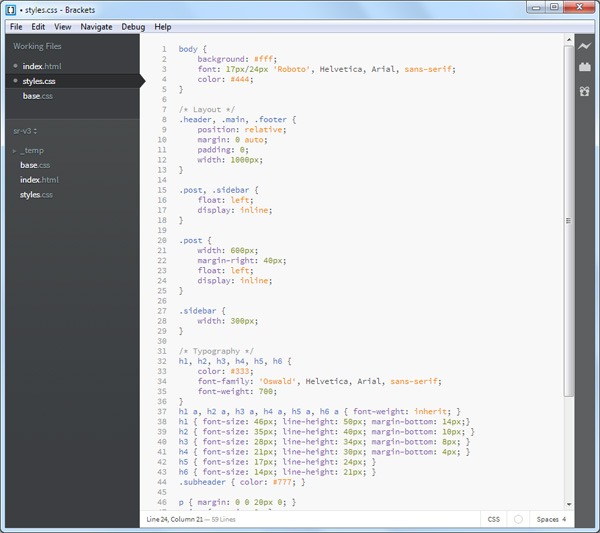Open styles.css in the sr-v3 project tree
600x533 pixels.
[37, 195]
